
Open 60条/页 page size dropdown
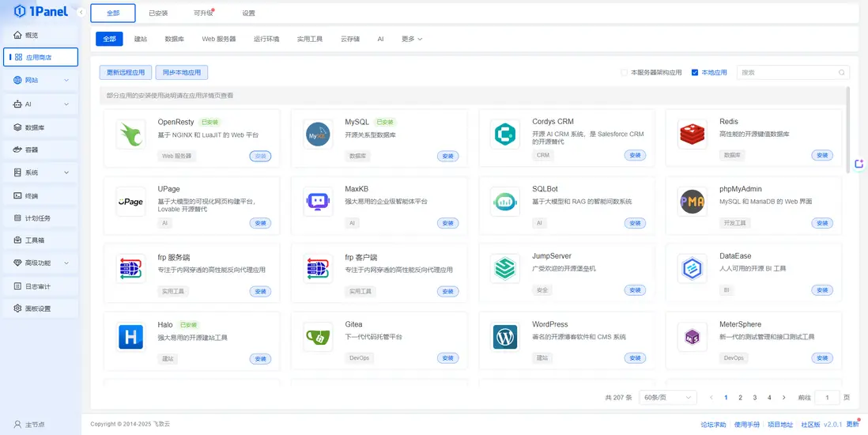668,397
